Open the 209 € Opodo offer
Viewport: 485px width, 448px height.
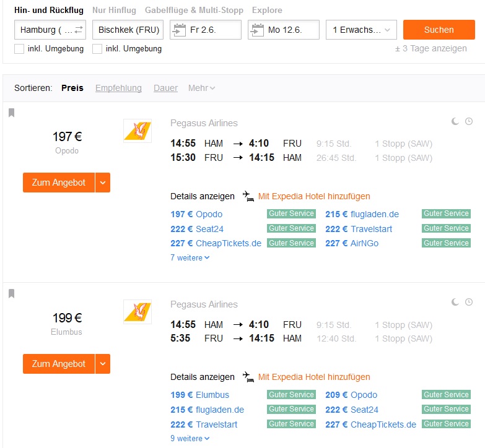click(x=351, y=395)
